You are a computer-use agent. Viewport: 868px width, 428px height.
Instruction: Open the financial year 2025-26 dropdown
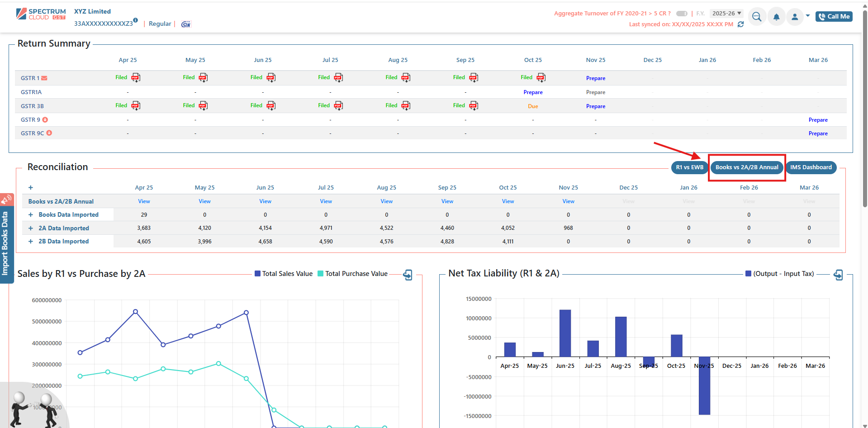(x=726, y=14)
